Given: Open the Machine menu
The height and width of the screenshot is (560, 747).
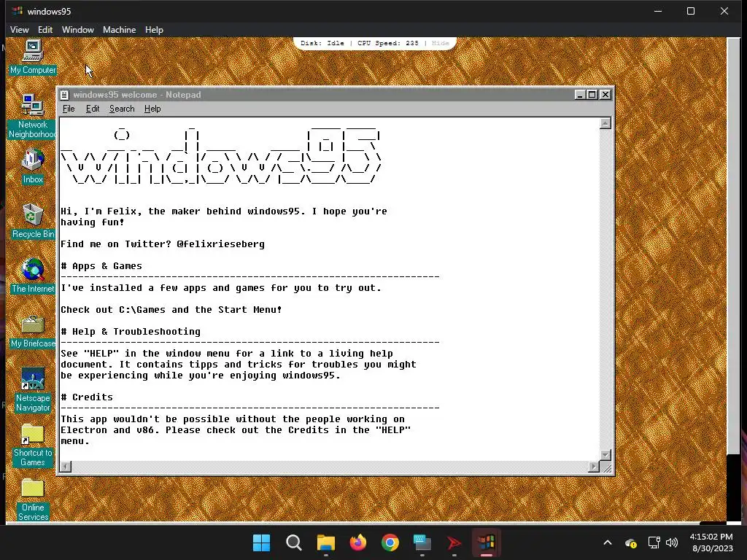Looking at the screenshot, I should point(119,29).
